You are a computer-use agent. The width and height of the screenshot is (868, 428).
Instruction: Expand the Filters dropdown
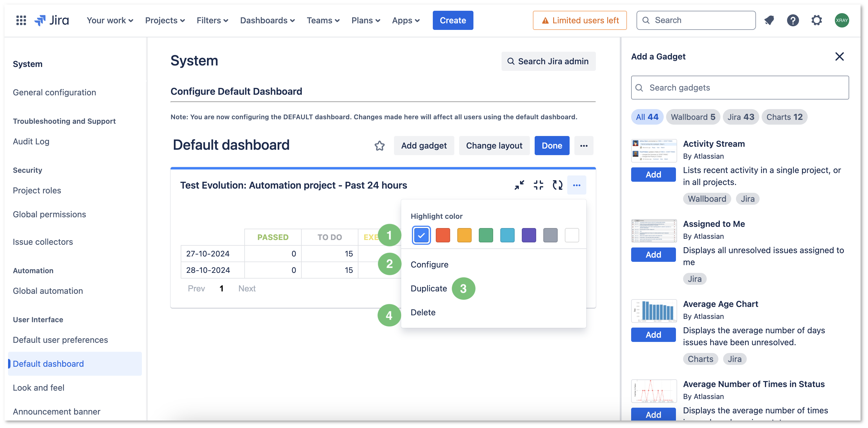pyautogui.click(x=212, y=20)
